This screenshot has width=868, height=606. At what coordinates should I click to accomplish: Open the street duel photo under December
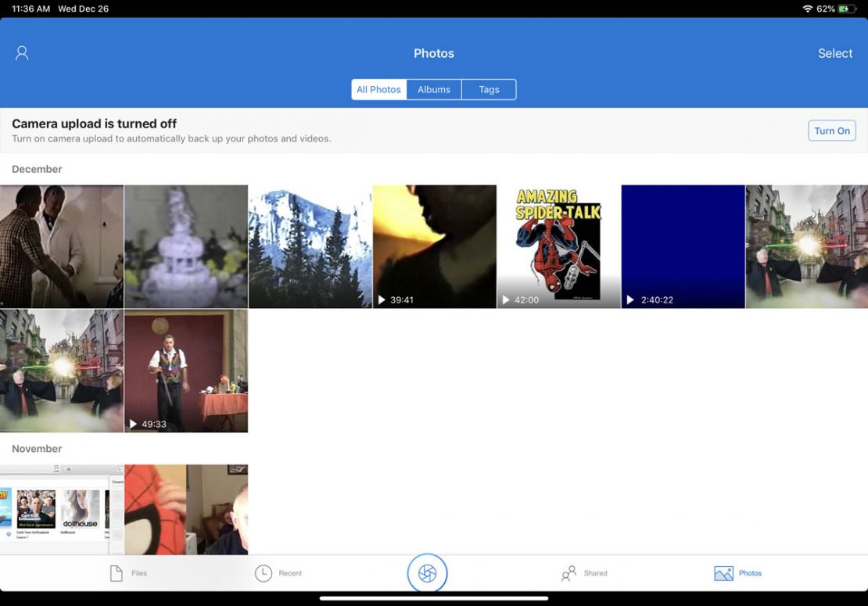point(806,246)
